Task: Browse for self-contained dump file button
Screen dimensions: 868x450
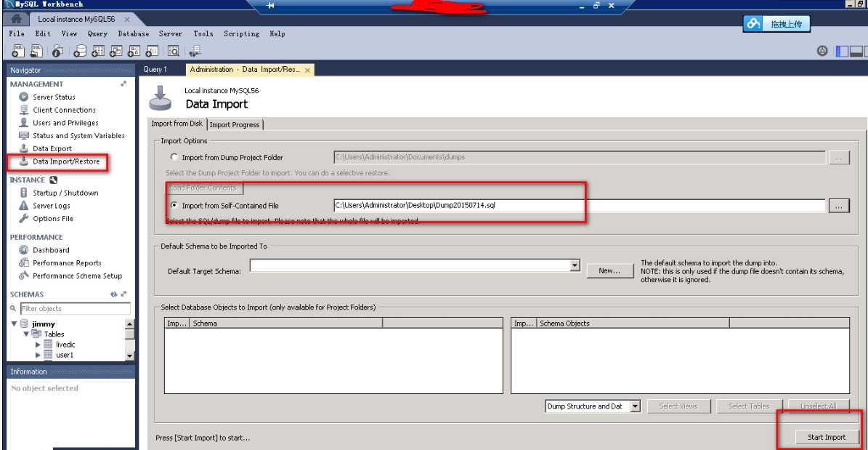Action: 839,206
